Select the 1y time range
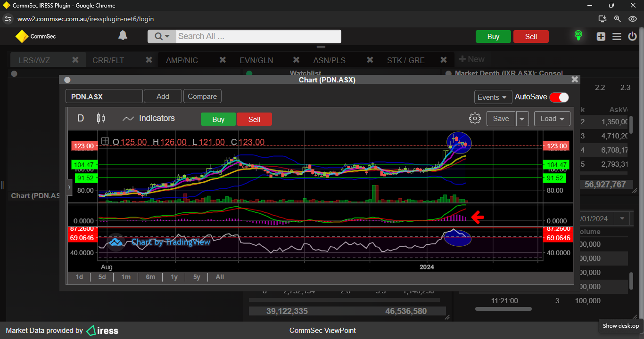644x339 pixels. click(174, 277)
